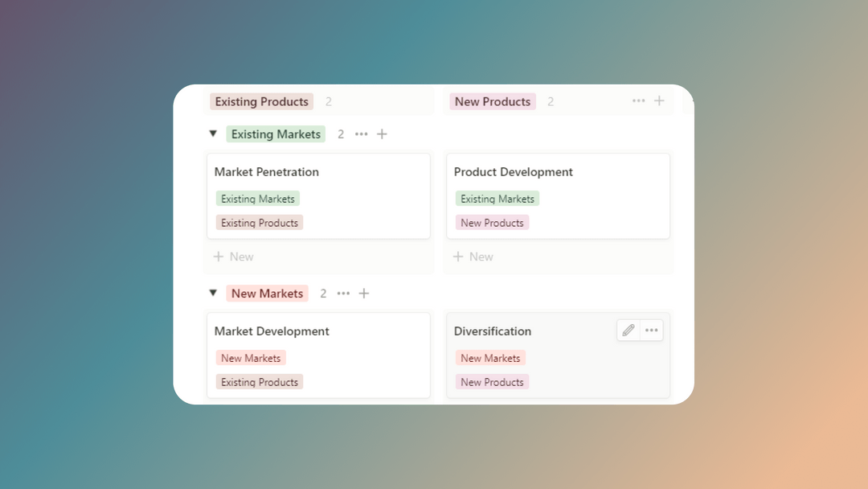Select the Existing Products column header tag
868x489 pixels.
click(x=261, y=101)
